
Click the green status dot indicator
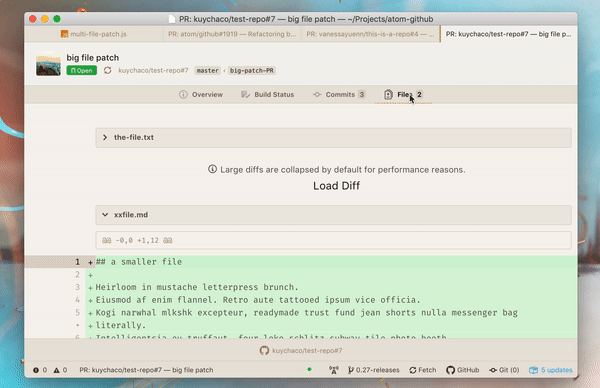coord(309,369)
